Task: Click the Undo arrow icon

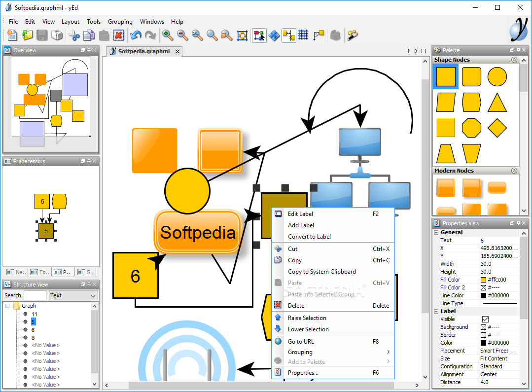Action: (x=136, y=36)
